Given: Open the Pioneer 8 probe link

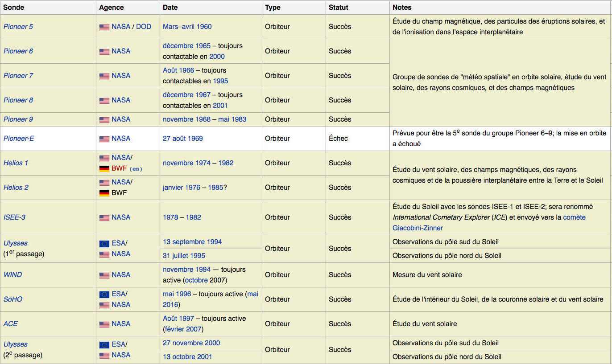Looking at the screenshot, I should pos(18,100).
